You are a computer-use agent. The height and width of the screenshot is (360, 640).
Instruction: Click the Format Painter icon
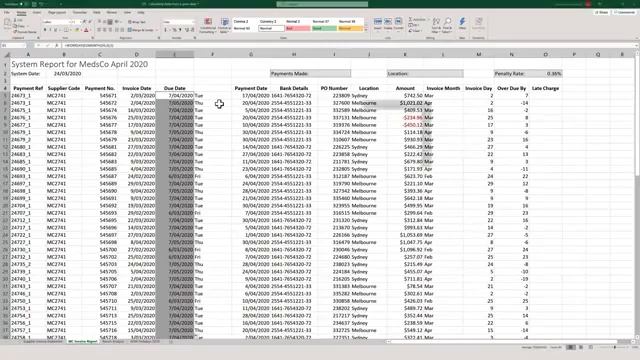coord(25,32)
